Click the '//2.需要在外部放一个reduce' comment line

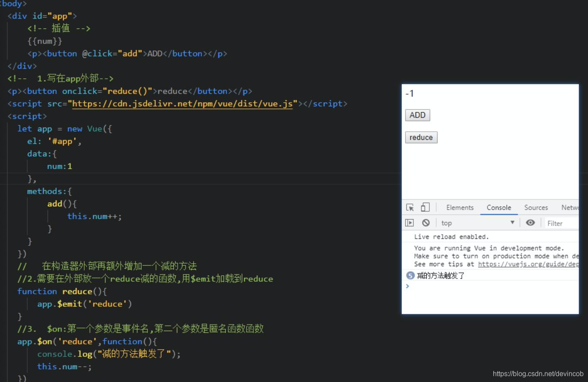pyautogui.click(x=145, y=279)
